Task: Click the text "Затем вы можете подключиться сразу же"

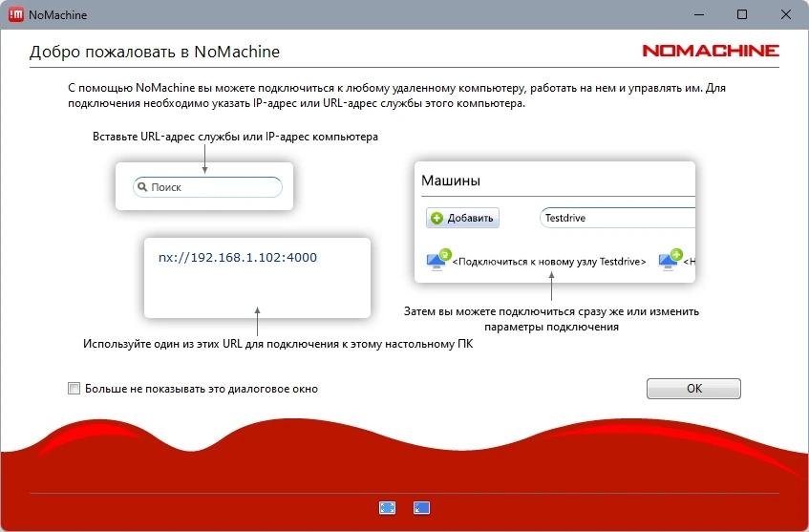Action: (516, 311)
